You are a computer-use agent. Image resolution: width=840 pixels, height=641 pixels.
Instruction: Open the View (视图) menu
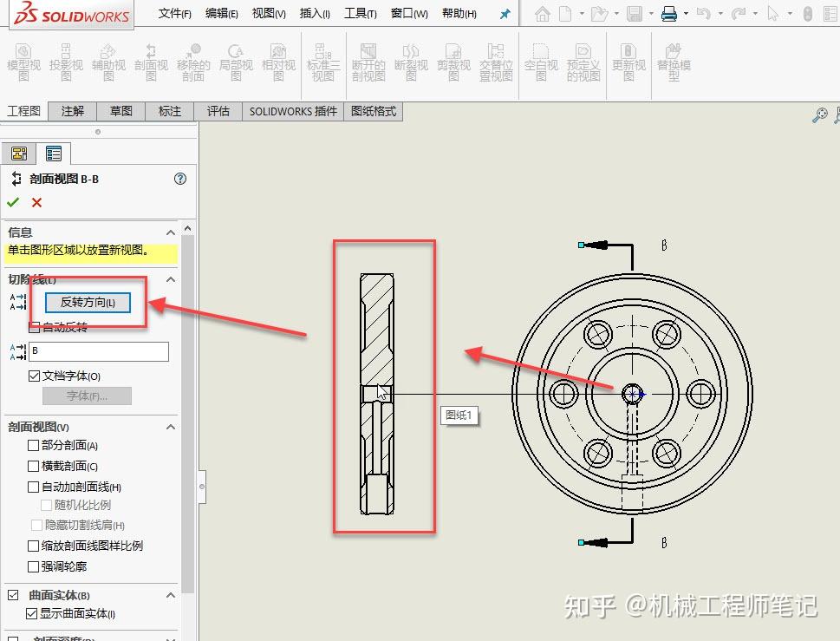(x=269, y=13)
